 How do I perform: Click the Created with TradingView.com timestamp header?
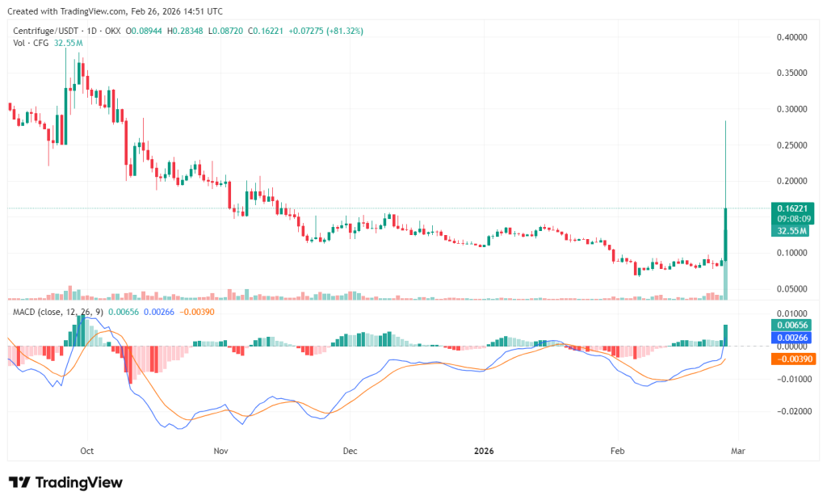[115, 11]
